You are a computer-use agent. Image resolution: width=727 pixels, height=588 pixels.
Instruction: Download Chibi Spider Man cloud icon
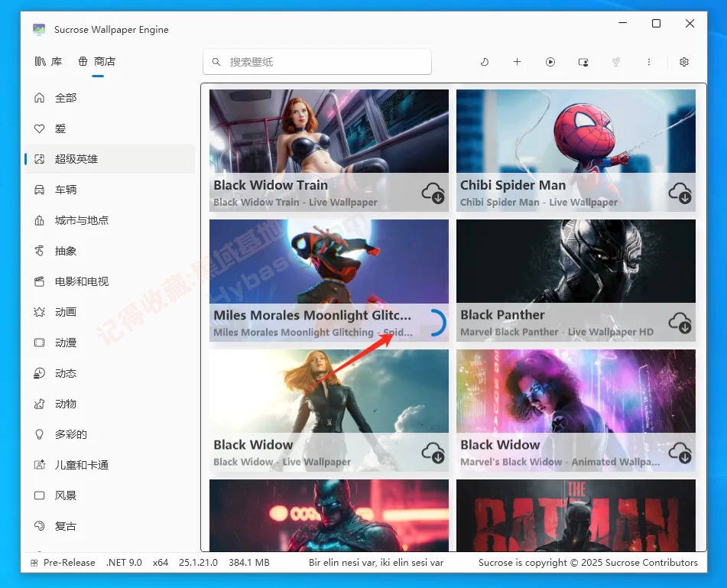pyautogui.click(x=680, y=193)
